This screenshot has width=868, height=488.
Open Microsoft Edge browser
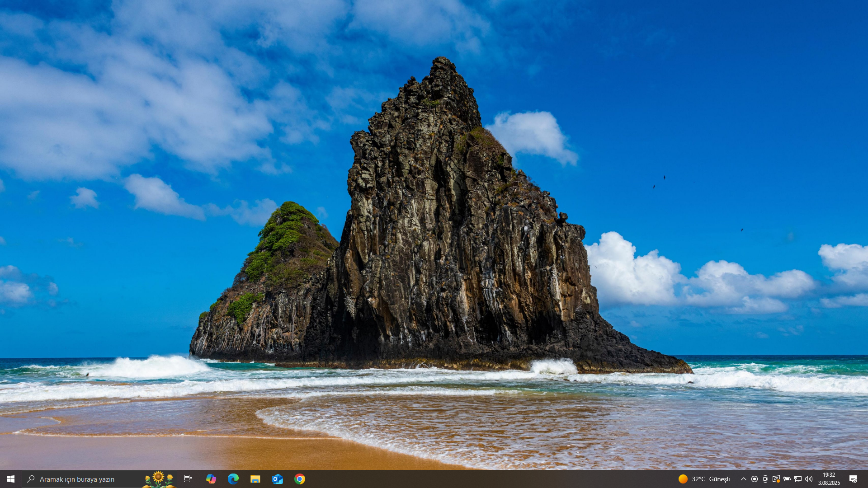(x=233, y=479)
